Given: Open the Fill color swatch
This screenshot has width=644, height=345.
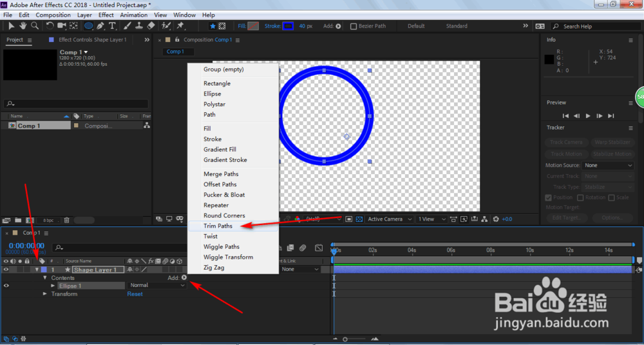Looking at the screenshot, I should pyautogui.click(x=253, y=26).
